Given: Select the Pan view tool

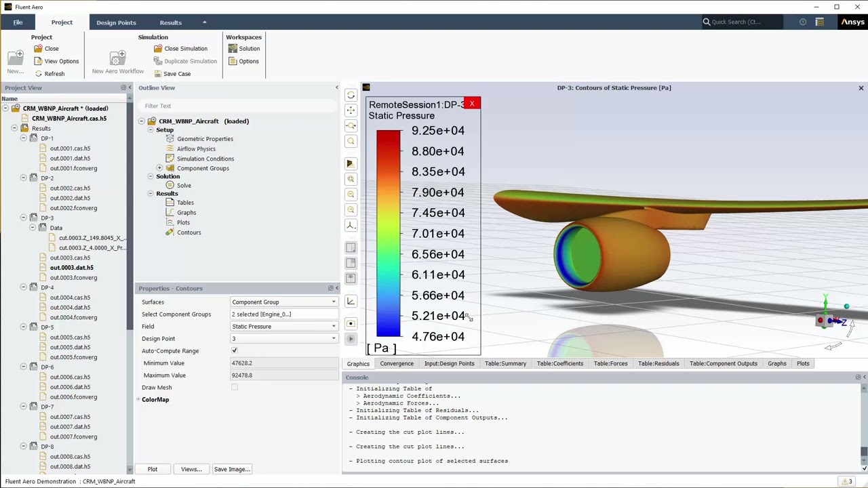Looking at the screenshot, I should [x=351, y=110].
